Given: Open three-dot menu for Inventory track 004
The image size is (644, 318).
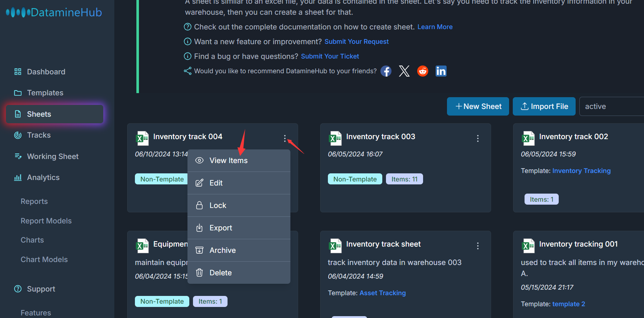Looking at the screenshot, I should tap(285, 138).
